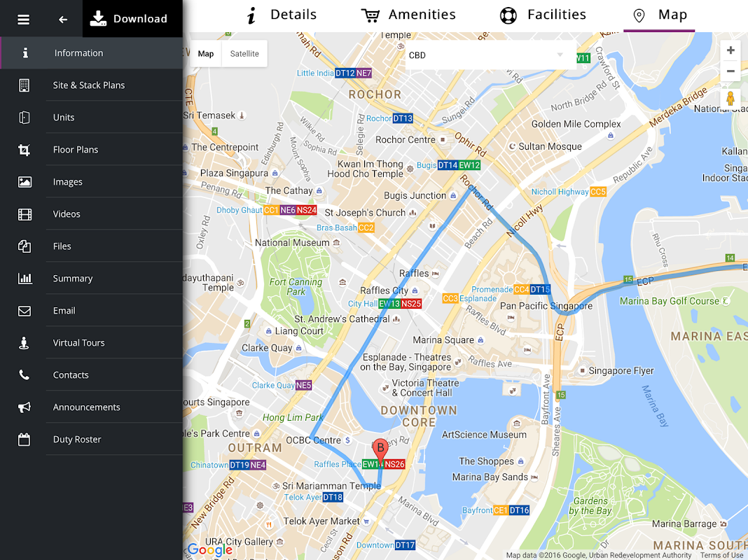
Task: Select Contacts in the sidebar
Action: (x=92, y=375)
